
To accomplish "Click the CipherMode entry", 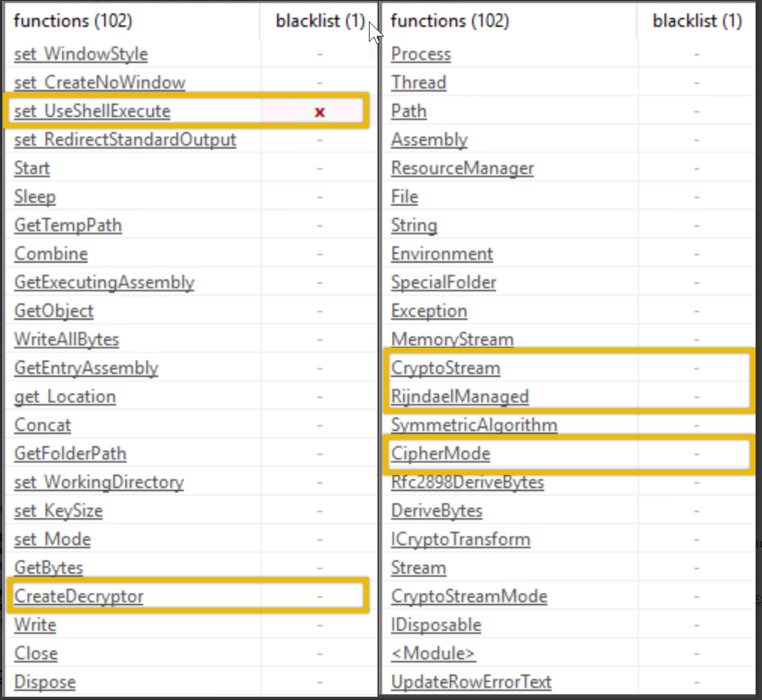I will 441,453.
